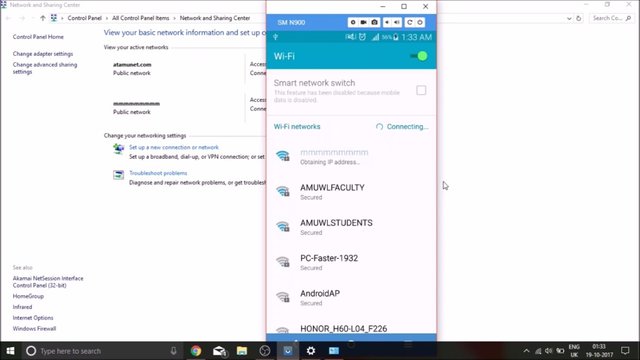
Task: Click search magnifier in Control Panel search box
Action: click(x=628, y=18)
